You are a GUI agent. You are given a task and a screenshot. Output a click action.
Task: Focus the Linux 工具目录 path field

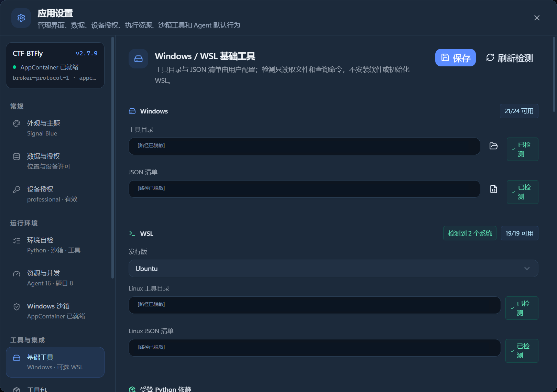315,305
